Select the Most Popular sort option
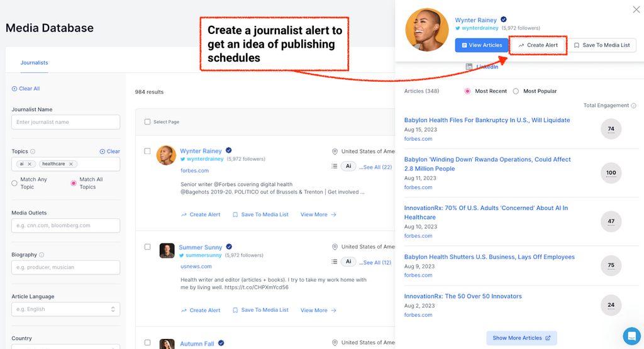 tap(516, 91)
